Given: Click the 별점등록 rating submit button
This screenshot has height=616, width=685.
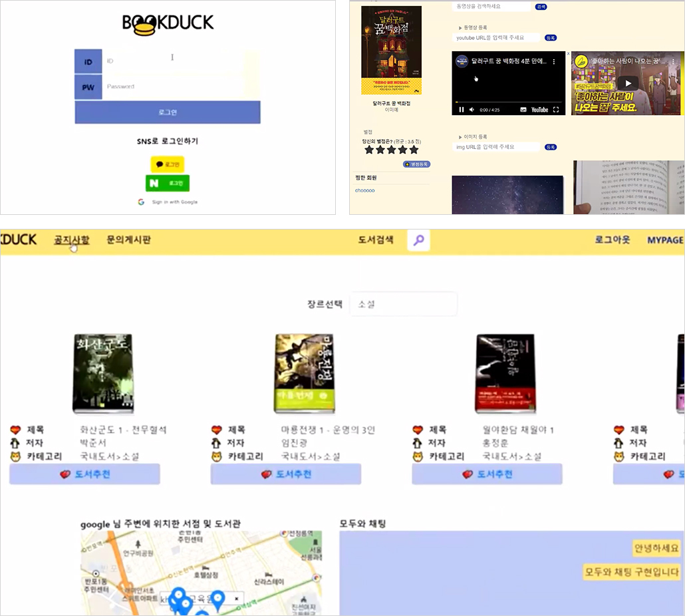Looking at the screenshot, I should [417, 164].
